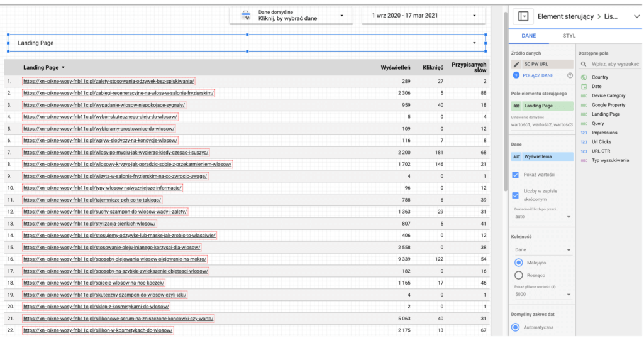Click the list control type icon in panel header
Viewport: 644px width, 338px height.
523,16
